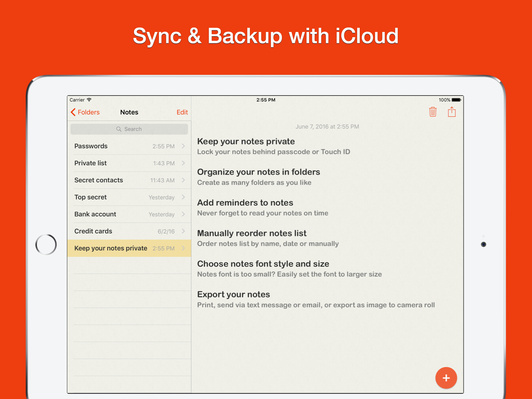Viewport: 532px width, 399px height.
Task: Tap the Export your notes heading
Action: (233, 295)
